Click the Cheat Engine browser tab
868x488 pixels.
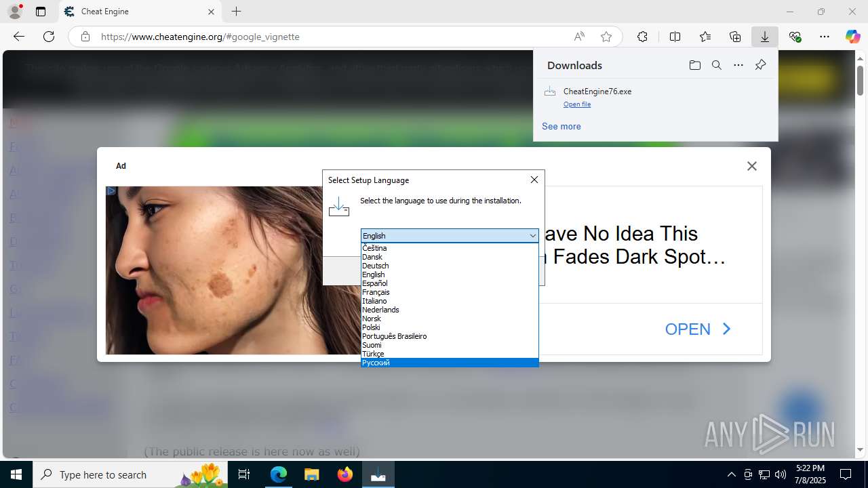140,12
